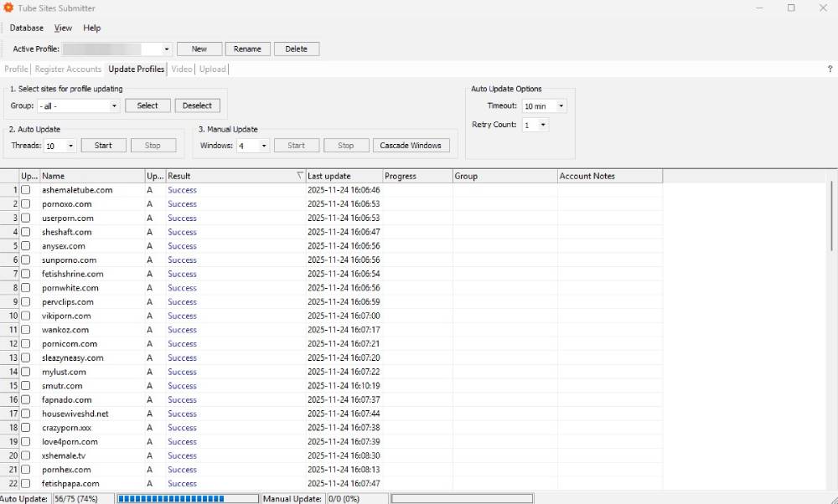Open the Timeout dropdown showing 10 min
This screenshot has height=504, width=838.
[x=561, y=107]
